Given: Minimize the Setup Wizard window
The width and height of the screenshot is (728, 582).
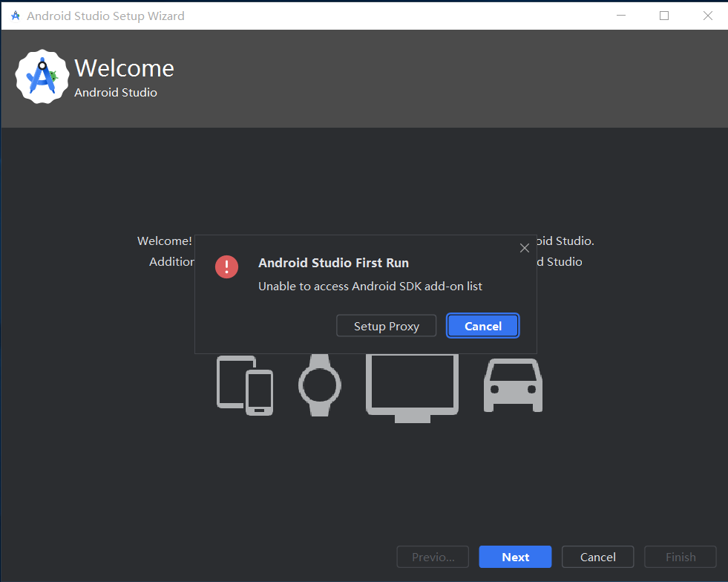Looking at the screenshot, I should [620, 16].
